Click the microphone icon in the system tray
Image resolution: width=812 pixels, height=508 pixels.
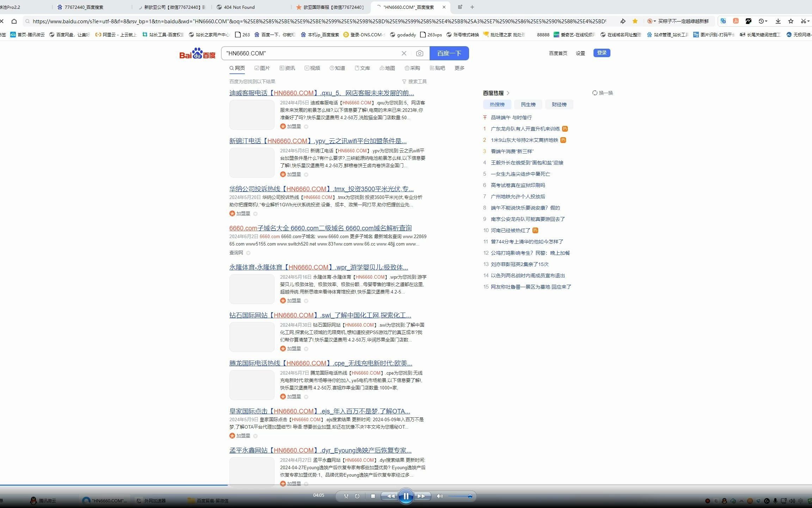(x=775, y=501)
